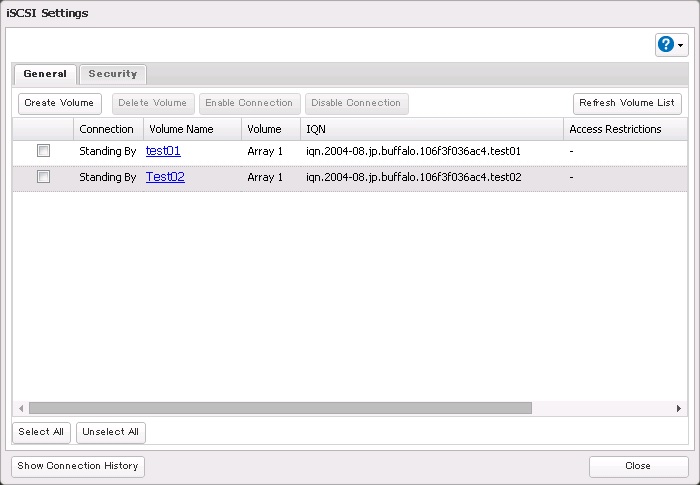Refresh the volume list
This screenshot has height=485, width=700.
tap(627, 103)
